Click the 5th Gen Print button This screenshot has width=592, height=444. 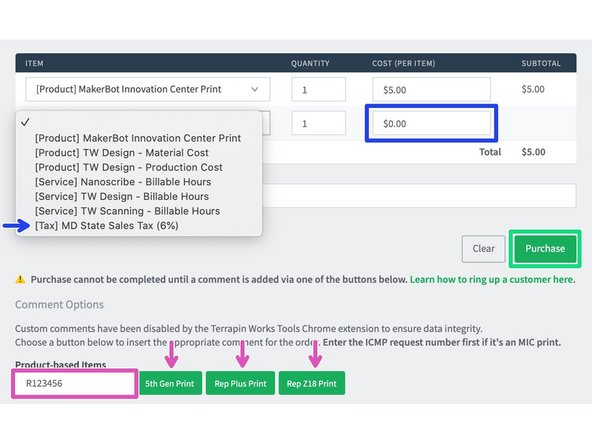point(170,384)
